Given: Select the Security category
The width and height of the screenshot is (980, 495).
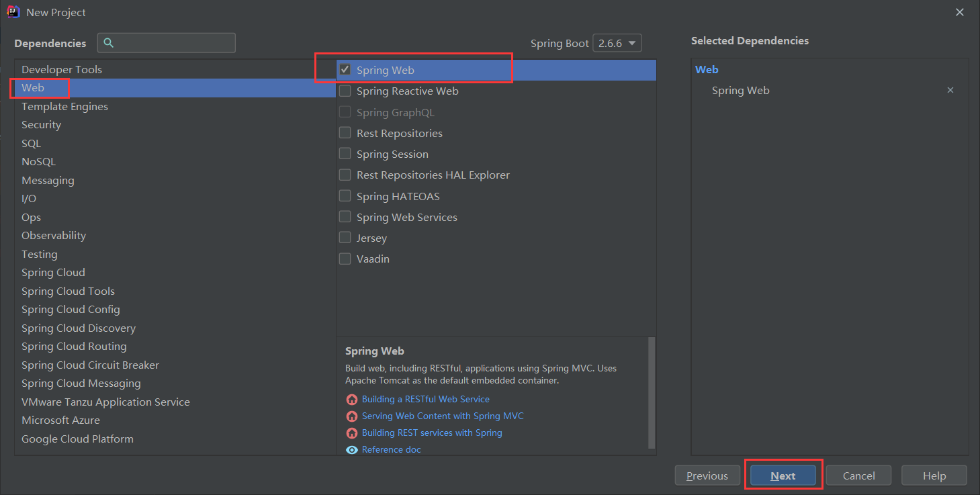Looking at the screenshot, I should (x=175, y=125).
